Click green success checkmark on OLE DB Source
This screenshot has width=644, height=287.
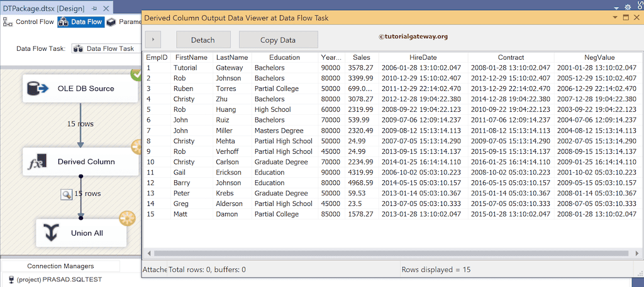(136, 74)
